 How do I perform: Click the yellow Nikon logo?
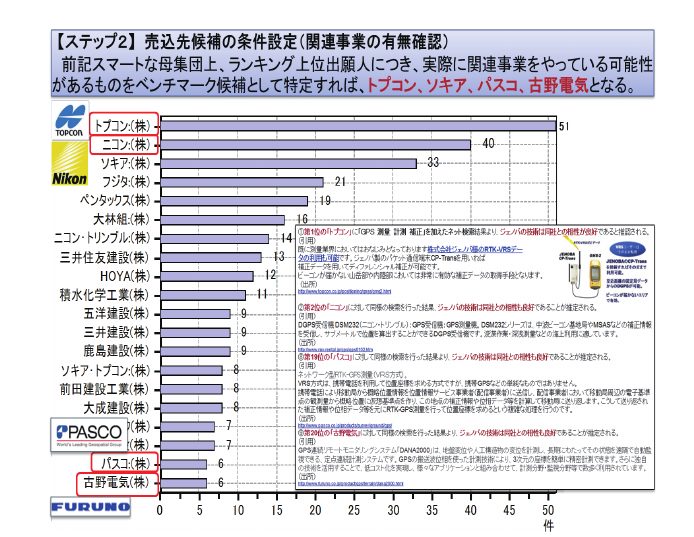point(69,163)
